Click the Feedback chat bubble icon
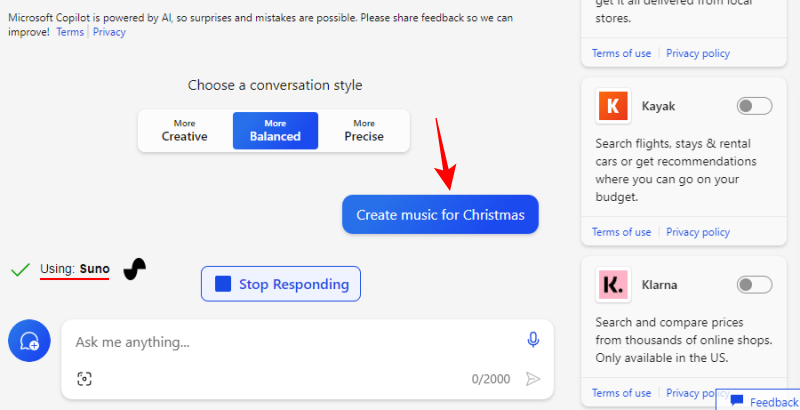This screenshot has width=800, height=410. (737, 401)
